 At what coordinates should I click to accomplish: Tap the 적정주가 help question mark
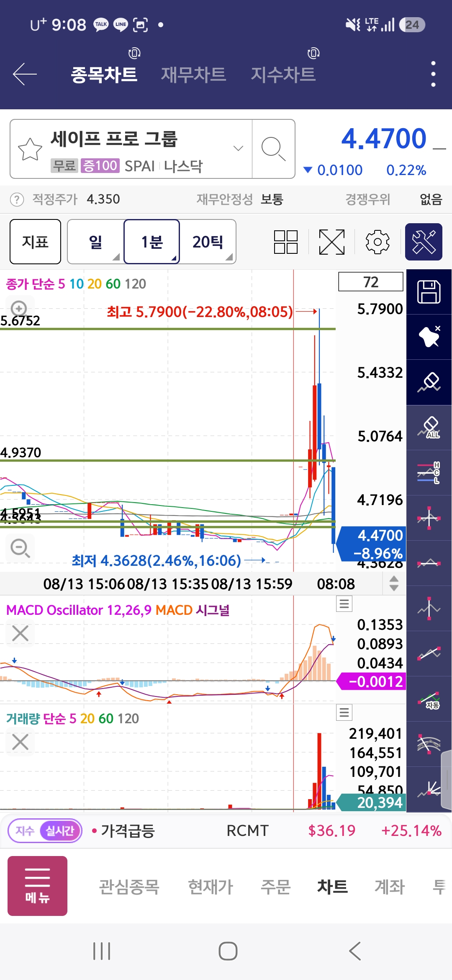tap(17, 199)
